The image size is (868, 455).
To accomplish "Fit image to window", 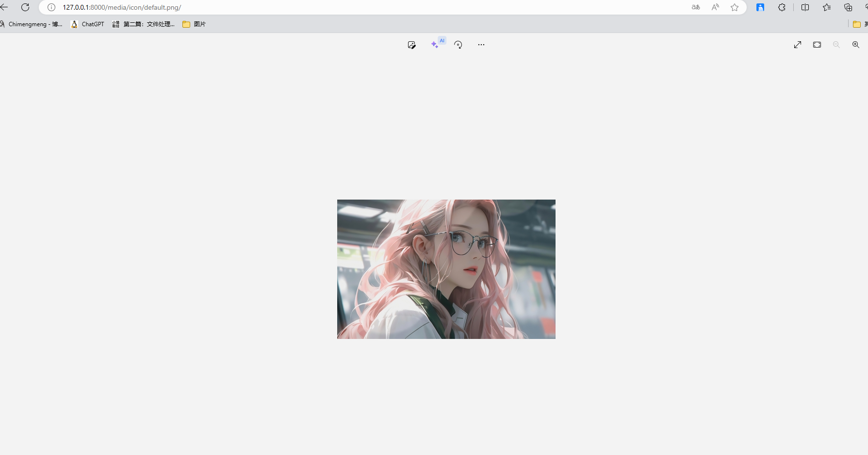I will coord(817,45).
